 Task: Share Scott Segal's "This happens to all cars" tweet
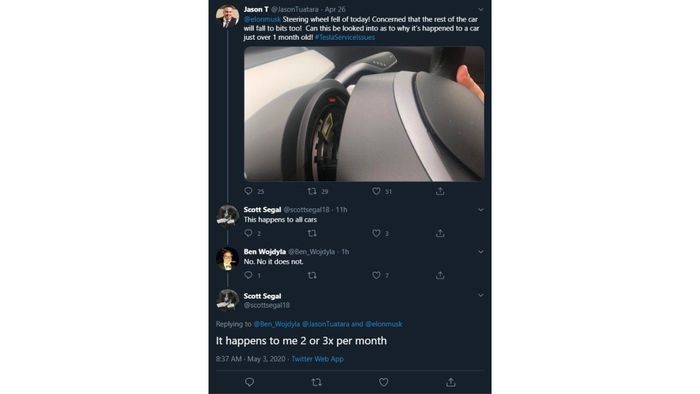click(x=440, y=233)
